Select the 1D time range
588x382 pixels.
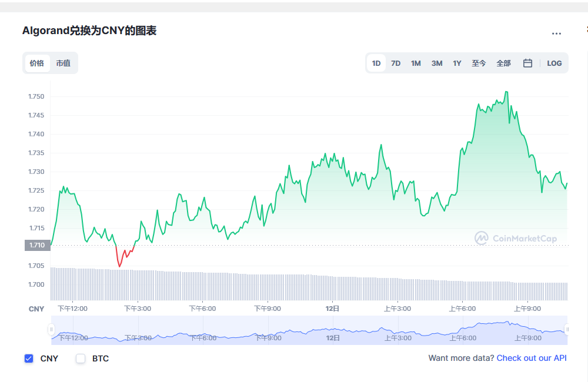[x=376, y=63]
